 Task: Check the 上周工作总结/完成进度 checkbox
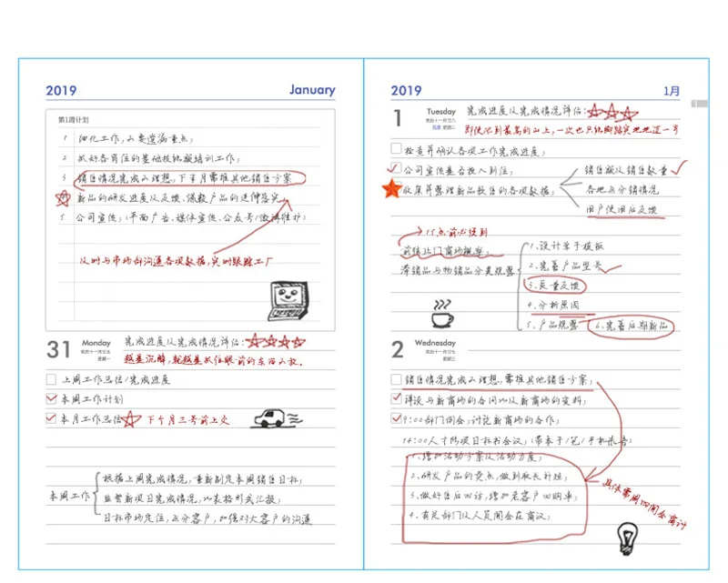coord(51,379)
